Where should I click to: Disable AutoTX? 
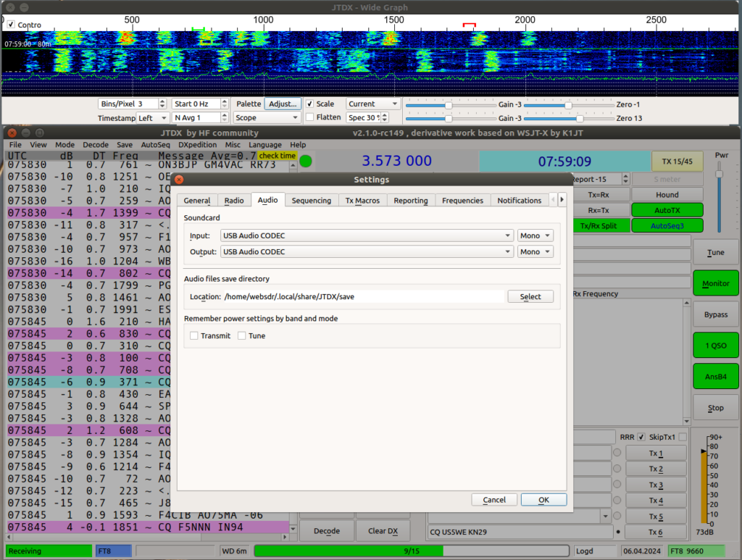click(x=667, y=209)
